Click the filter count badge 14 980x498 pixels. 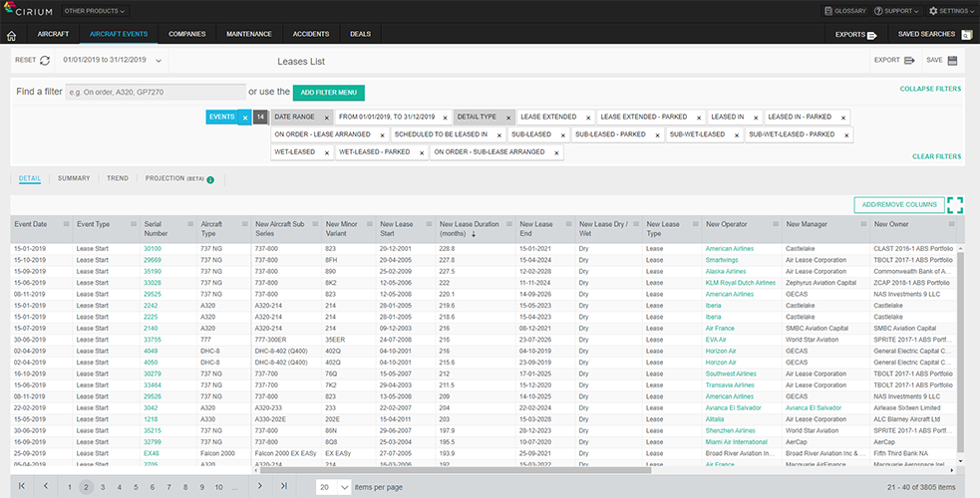point(260,118)
